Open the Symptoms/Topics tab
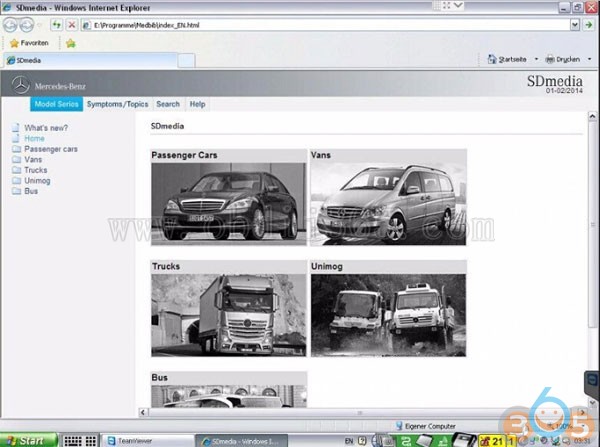 click(x=117, y=104)
